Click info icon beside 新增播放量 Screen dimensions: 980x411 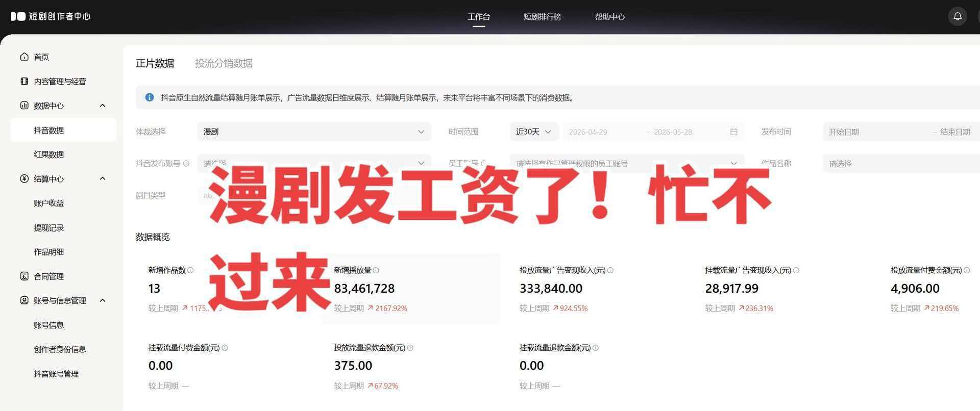pyautogui.click(x=376, y=270)
